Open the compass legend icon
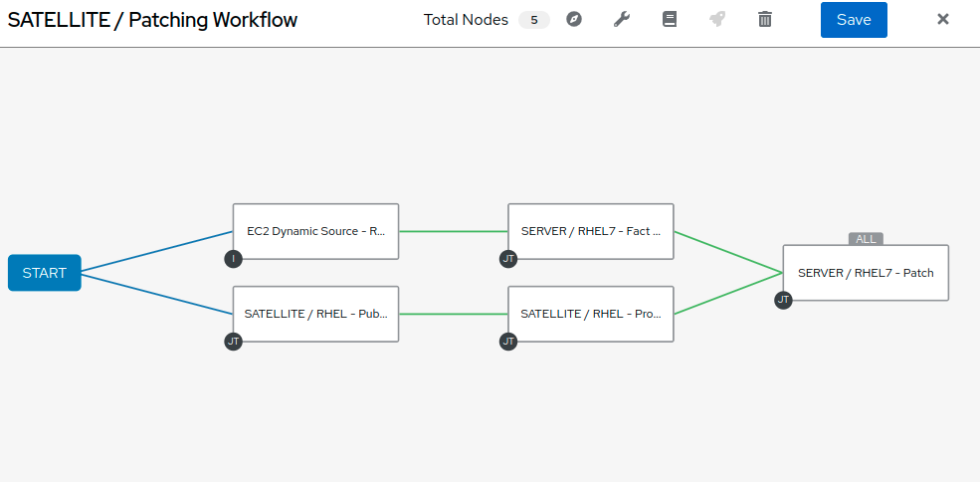The image size is (980, 482). pyautogui.click(x=574, y=20)
